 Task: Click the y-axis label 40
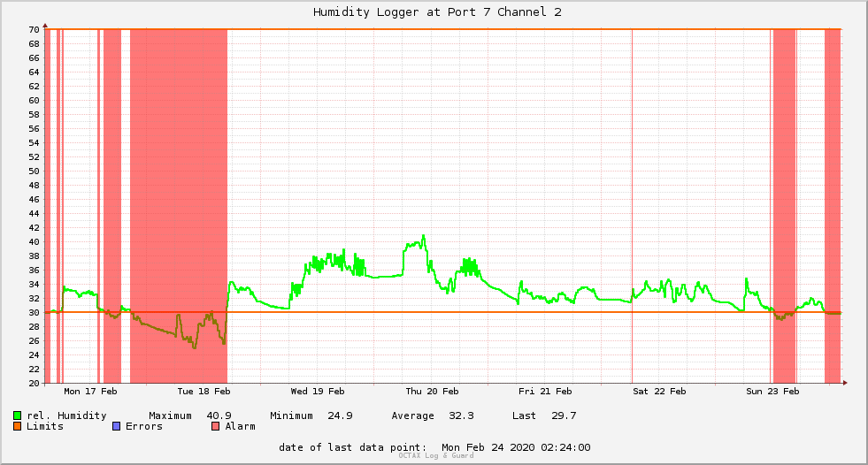[x=35, y=241]
